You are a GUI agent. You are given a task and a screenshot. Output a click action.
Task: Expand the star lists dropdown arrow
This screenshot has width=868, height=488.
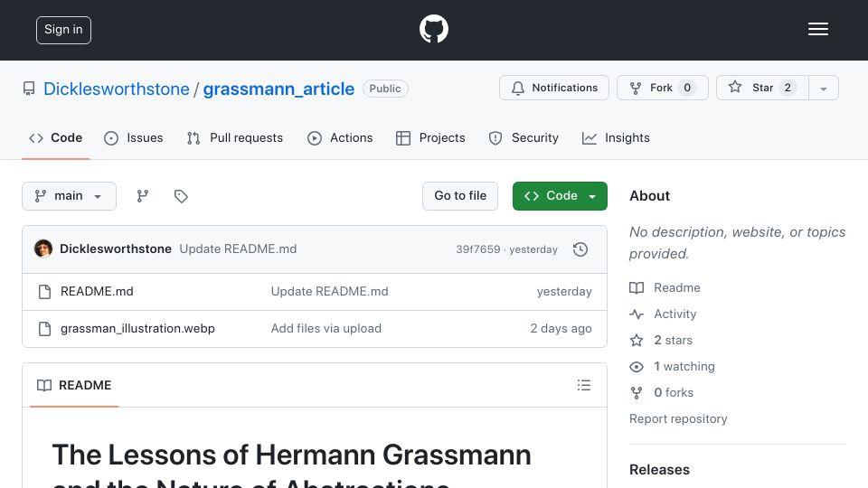click(824, 88)
